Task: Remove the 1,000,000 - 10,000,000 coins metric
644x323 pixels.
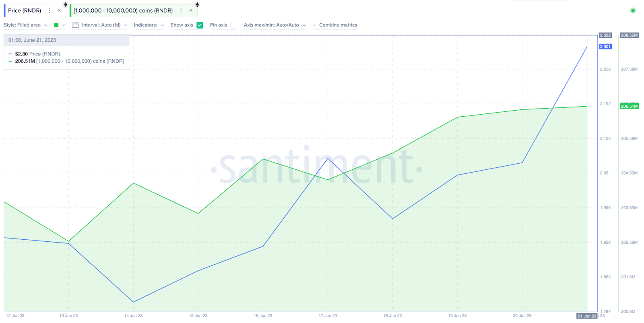Action: pos(191,10)
